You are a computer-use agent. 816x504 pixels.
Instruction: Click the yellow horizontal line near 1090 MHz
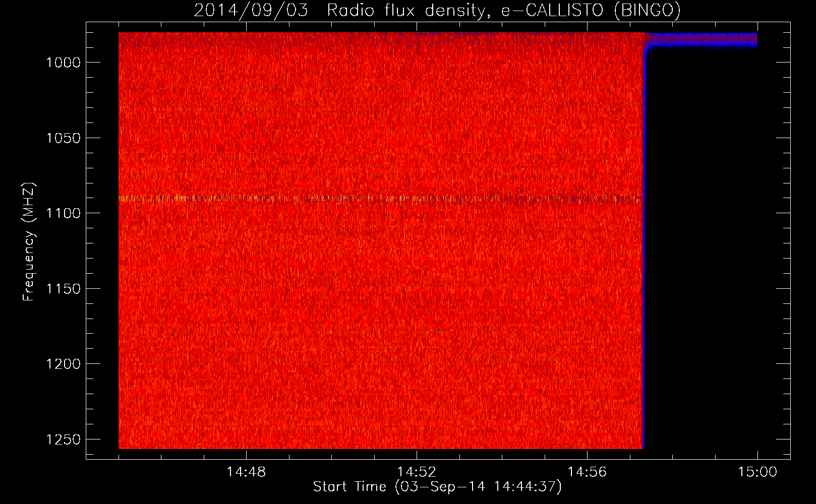[381, 198]
